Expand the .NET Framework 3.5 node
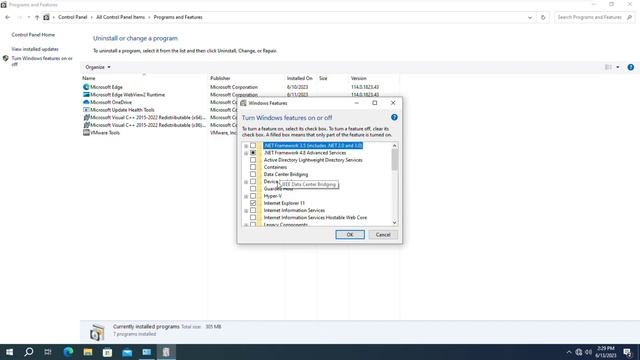 (246, 146)
